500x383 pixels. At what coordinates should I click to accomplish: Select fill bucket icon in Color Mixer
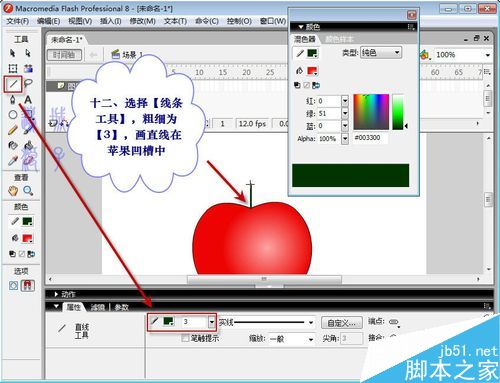click(299, 70)
